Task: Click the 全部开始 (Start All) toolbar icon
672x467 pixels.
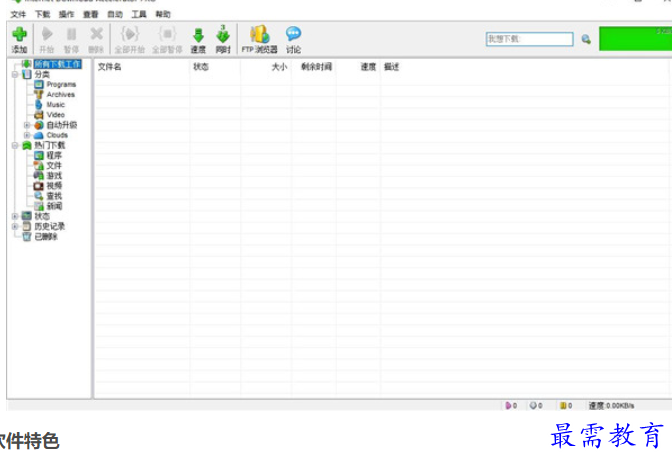Action: tap(129, 40)
